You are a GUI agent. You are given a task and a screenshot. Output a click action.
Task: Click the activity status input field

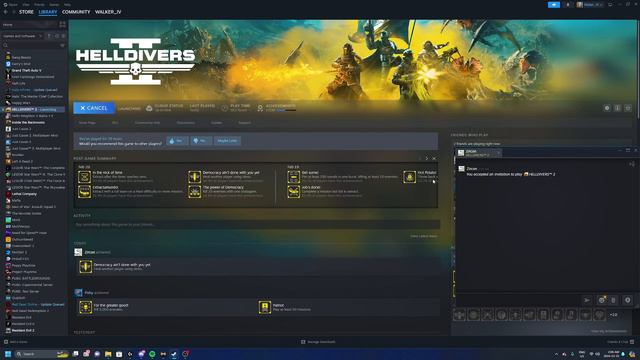(256, 224)
